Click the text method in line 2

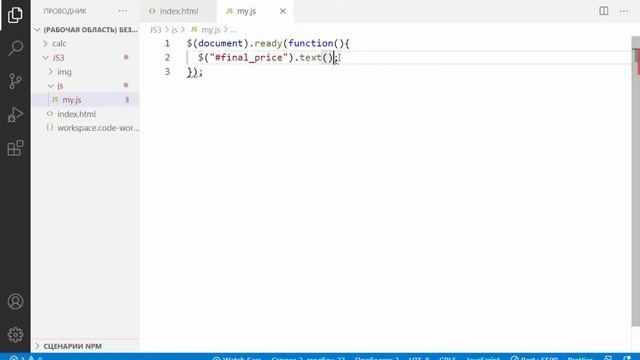311,58
